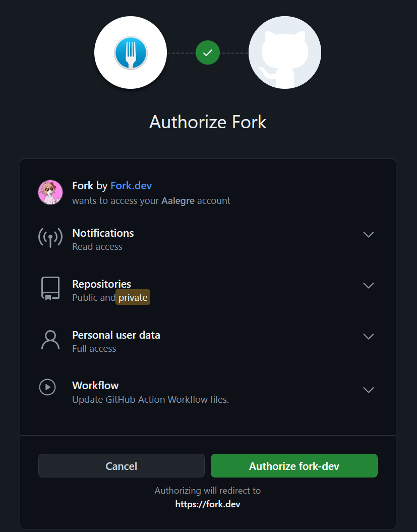Expand the Personal user data details

click(368, 336)
